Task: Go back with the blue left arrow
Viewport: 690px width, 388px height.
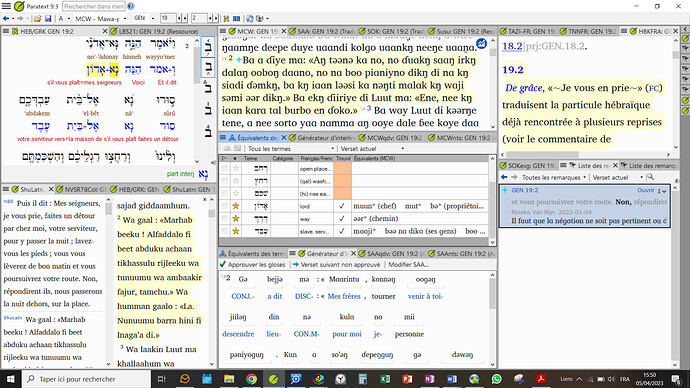Action: click(x=6, y=18)
